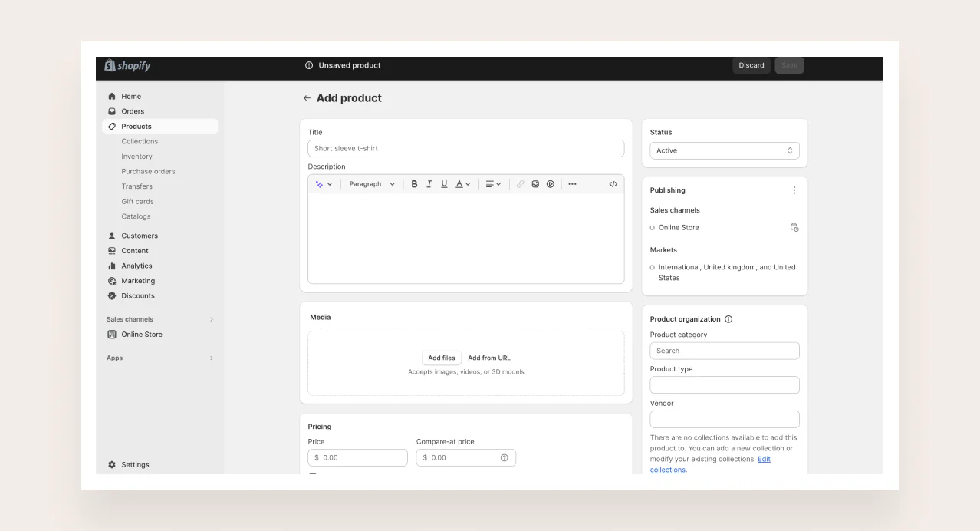The width and height of the screenshot is (980, 531).
Task: Expand the text alignment dropdown
Action: [493, 184]
